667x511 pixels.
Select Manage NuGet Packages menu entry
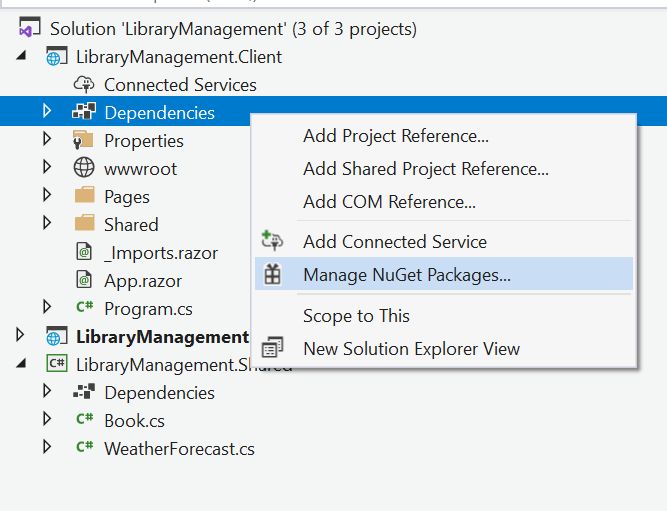tap(407, 274)
